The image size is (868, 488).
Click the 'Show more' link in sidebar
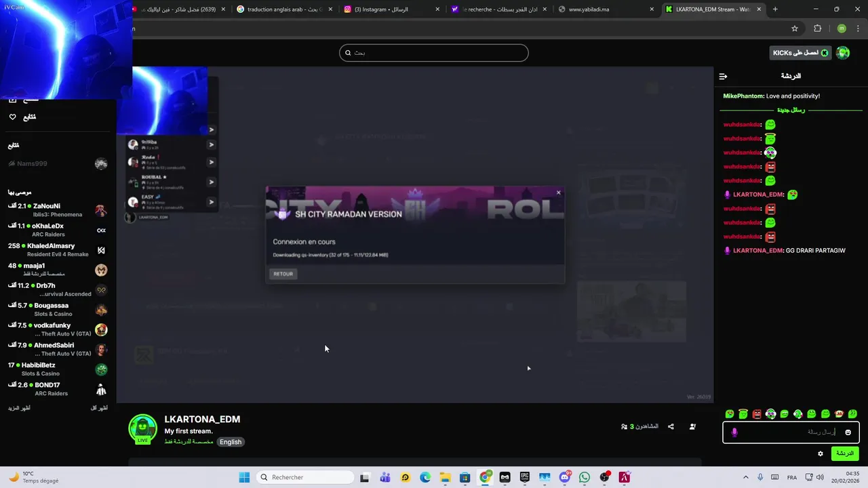(19, 408)
